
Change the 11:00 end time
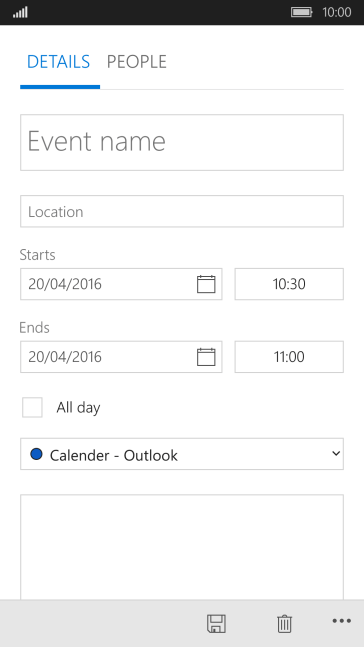289,357
